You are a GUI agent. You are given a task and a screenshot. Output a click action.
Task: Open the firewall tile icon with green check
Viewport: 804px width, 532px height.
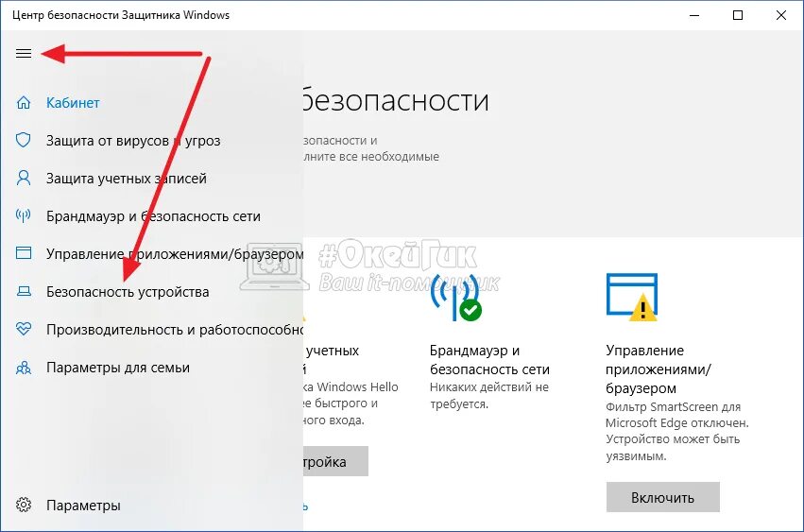[x=455, y=298]
